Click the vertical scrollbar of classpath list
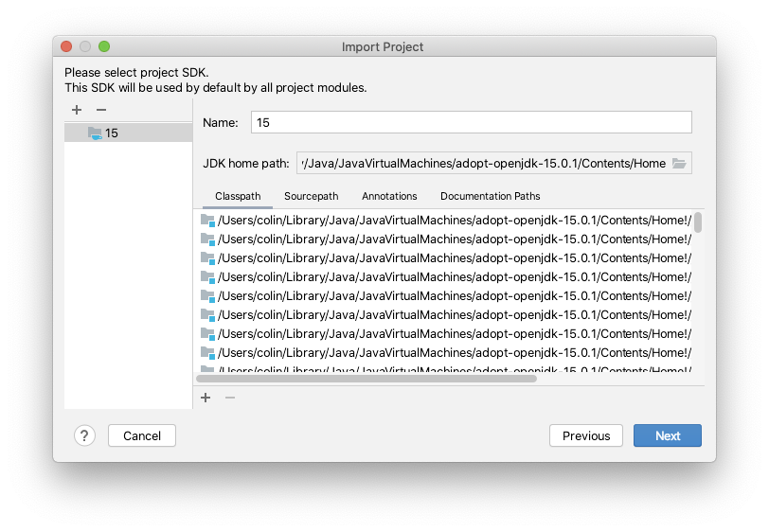 698,222
